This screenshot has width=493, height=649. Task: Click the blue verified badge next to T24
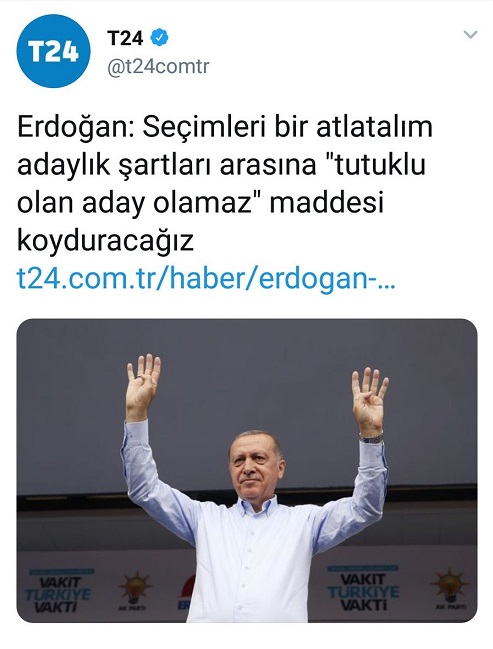pyautogui.click(x=159, y=38)
